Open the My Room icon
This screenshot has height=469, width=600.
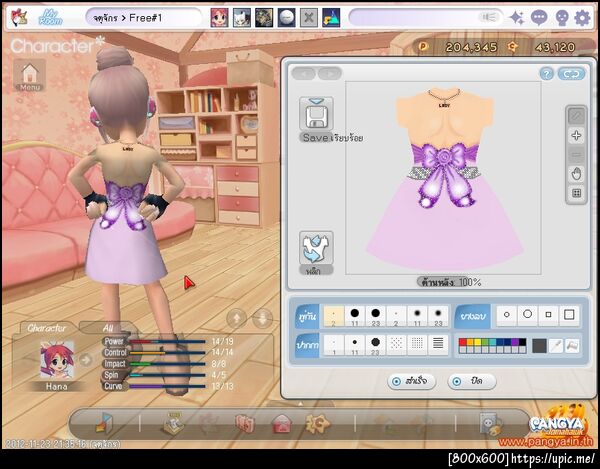click(x=50, y=18)
